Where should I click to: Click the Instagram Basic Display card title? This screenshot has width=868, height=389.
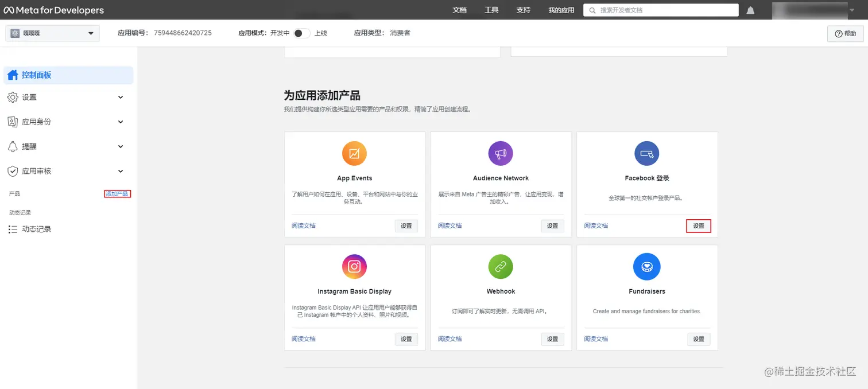point(354,291)
